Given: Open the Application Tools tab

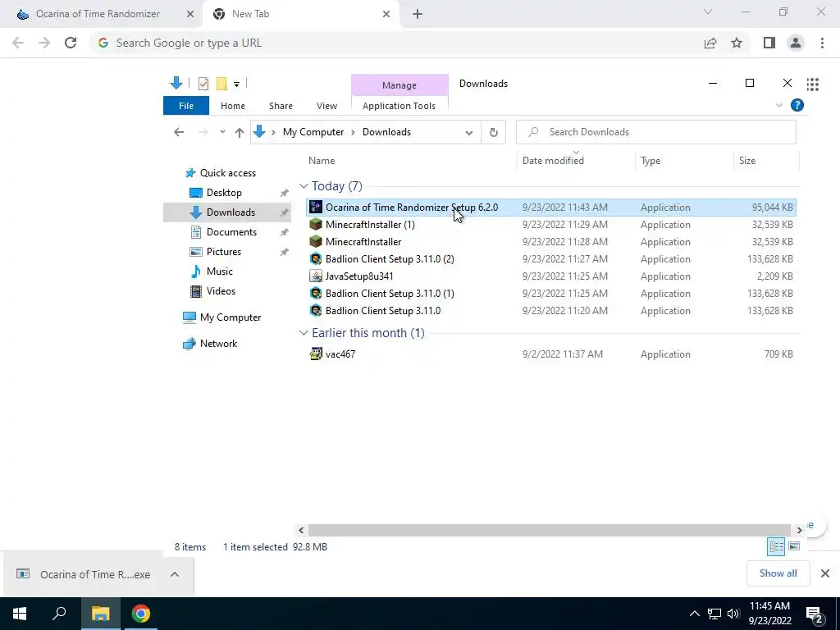Looking at the screenshot, I should click(399, 106).
